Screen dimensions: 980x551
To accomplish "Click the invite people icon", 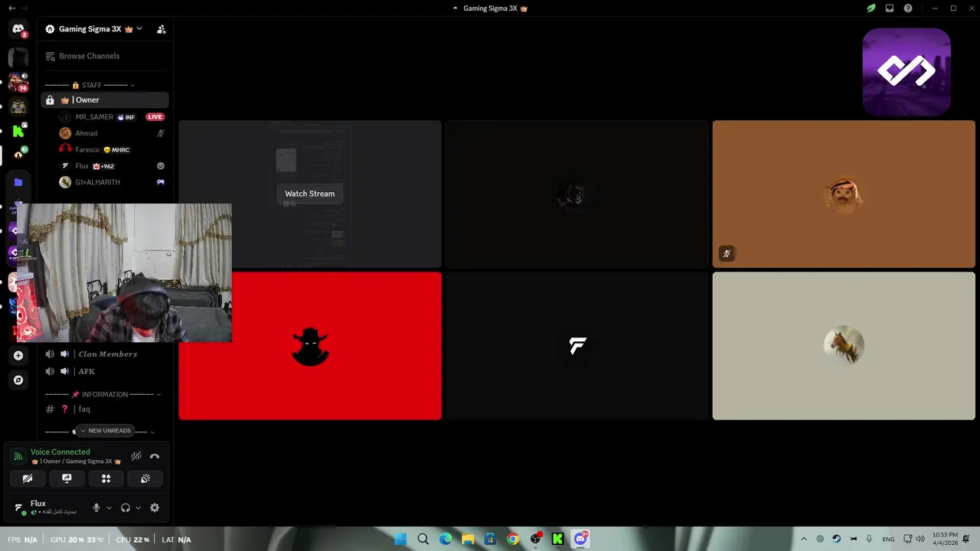I will click(x=161, y=29).
